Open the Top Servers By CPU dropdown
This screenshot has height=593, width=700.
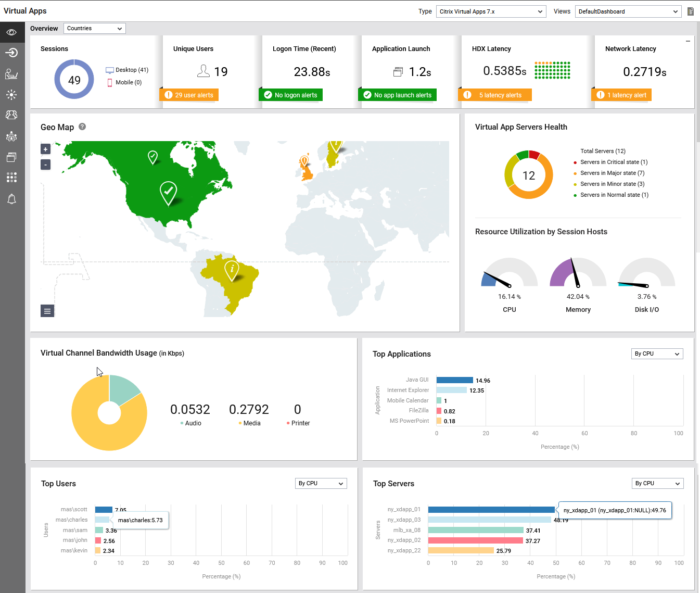[x=657, y=484]
